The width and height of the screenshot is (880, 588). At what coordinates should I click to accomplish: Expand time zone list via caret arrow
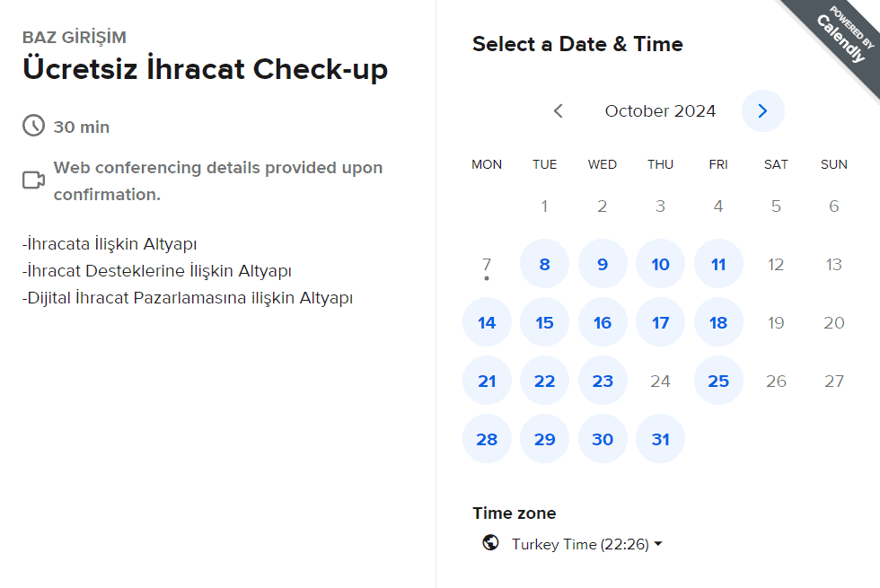(658, 544)
